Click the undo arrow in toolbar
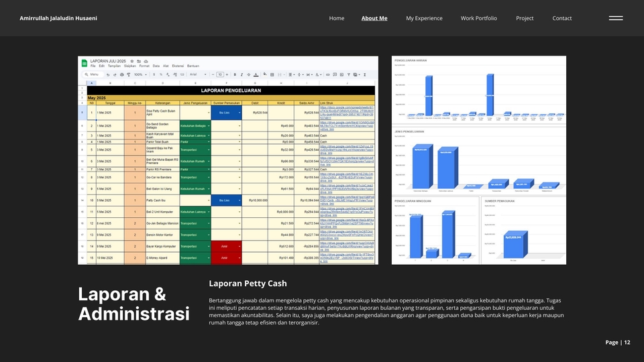The width and height of the screenshot is (644, 362). (108, 74)
